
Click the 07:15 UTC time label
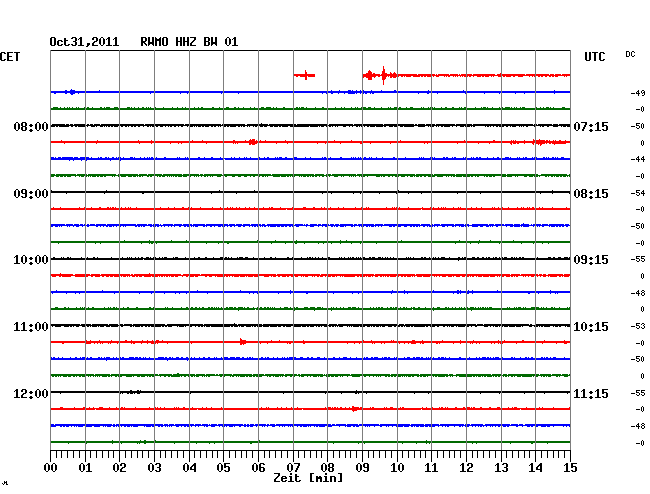[591, 126]
